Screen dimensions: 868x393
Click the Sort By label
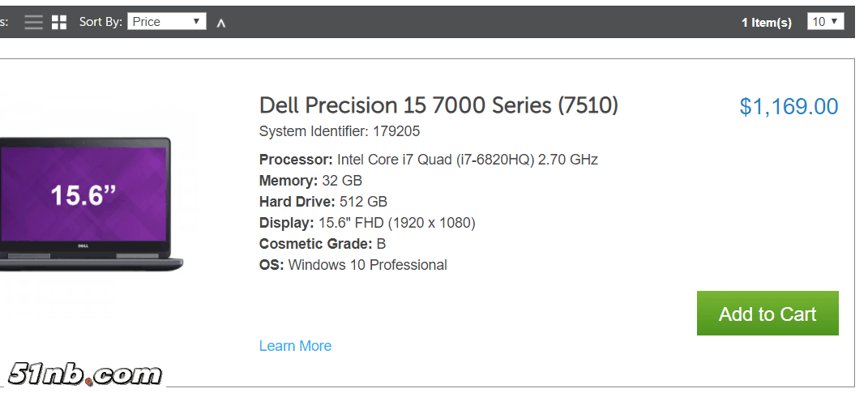click(x=100, y=22)
